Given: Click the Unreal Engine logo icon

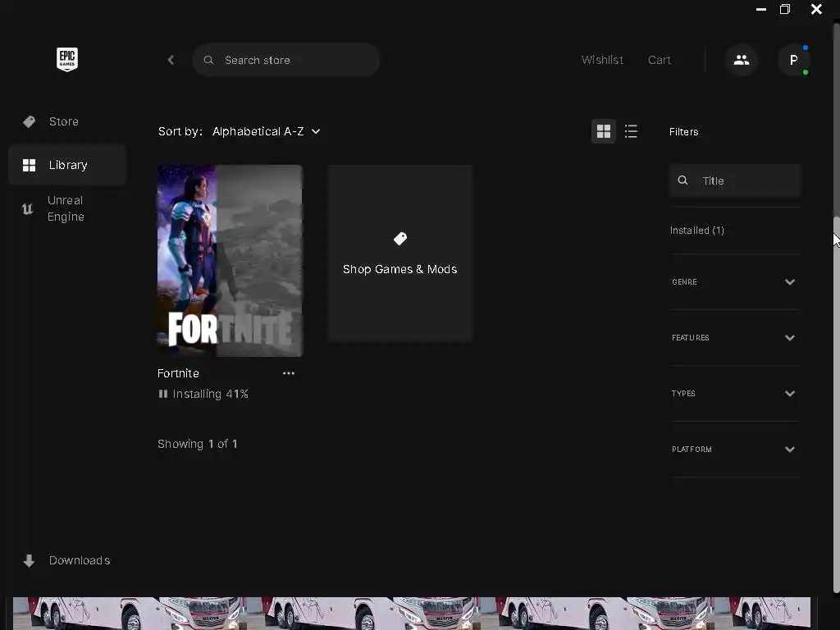Looking at the screenshot, I should (27, 208).
